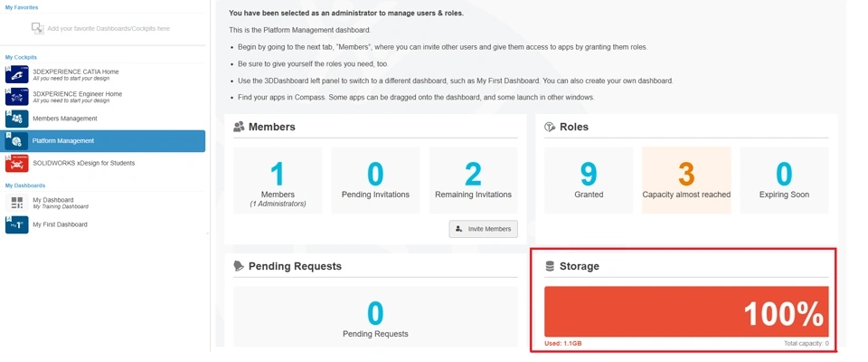Click the red Storage usage bar
Image resolution: width=868 pixels, height=362 pixels.
(x=686, y=312)
